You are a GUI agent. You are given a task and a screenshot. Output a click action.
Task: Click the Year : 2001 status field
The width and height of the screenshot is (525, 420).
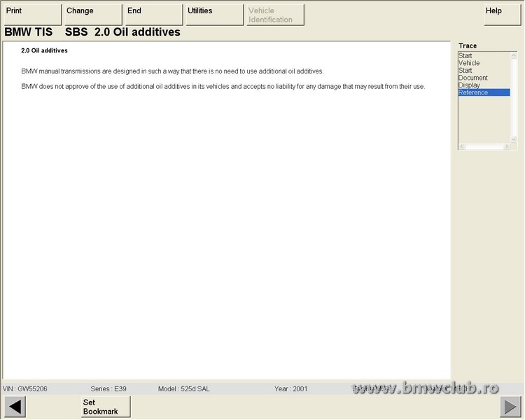coord(290,389)
